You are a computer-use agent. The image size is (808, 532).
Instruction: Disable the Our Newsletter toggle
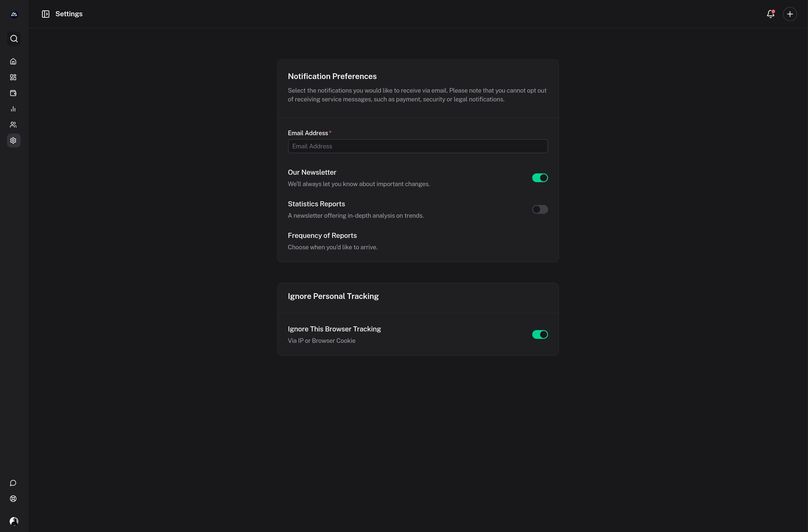click(540, 178)
